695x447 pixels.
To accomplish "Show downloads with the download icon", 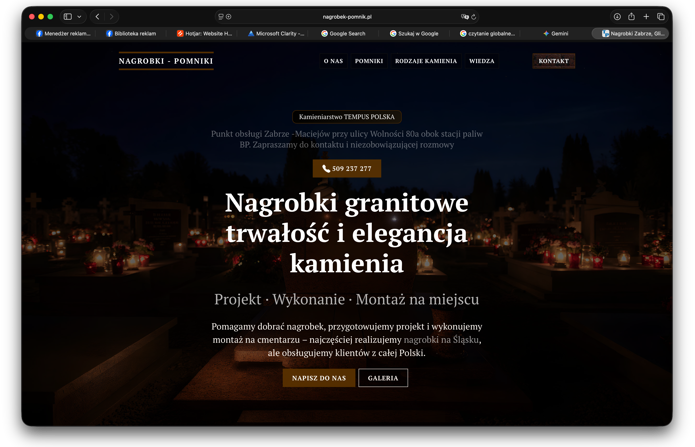I will (617, 16).
